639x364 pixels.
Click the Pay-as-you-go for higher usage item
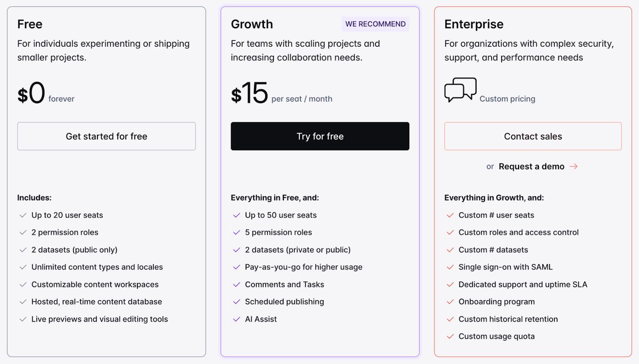[304, 267]
